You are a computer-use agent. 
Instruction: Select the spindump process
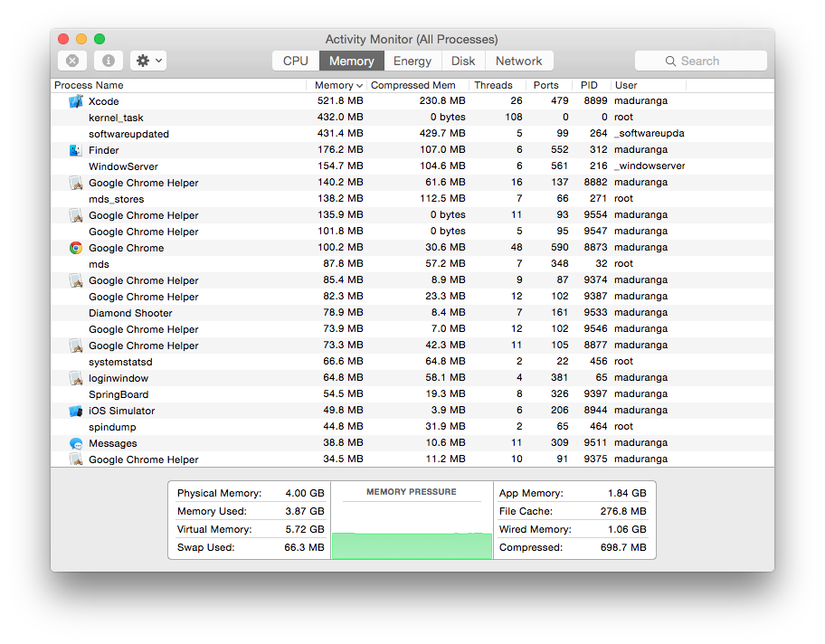pos(412,427)
